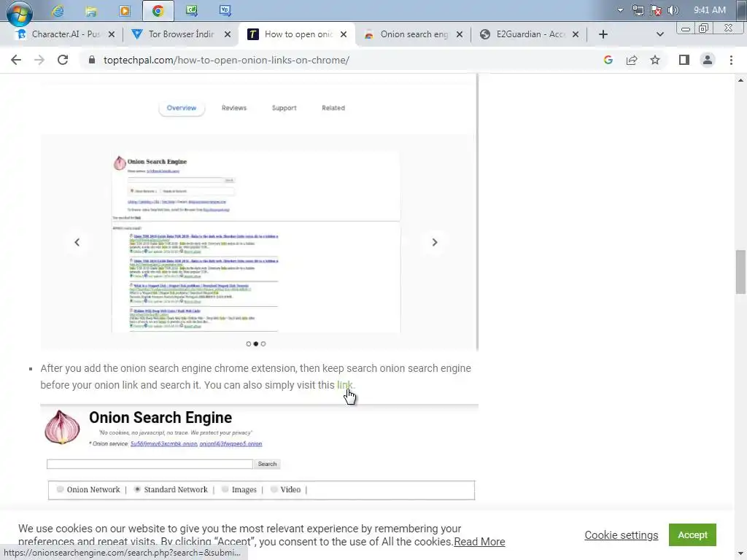Select the Related tab

(333, 108)
